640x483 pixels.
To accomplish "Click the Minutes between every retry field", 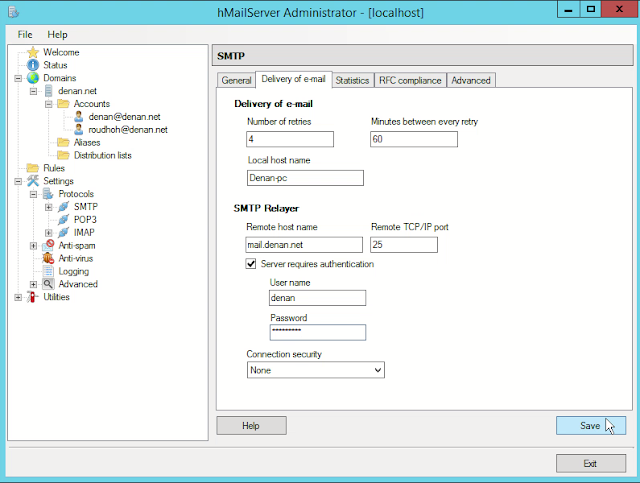I will (x=414, y=139).
